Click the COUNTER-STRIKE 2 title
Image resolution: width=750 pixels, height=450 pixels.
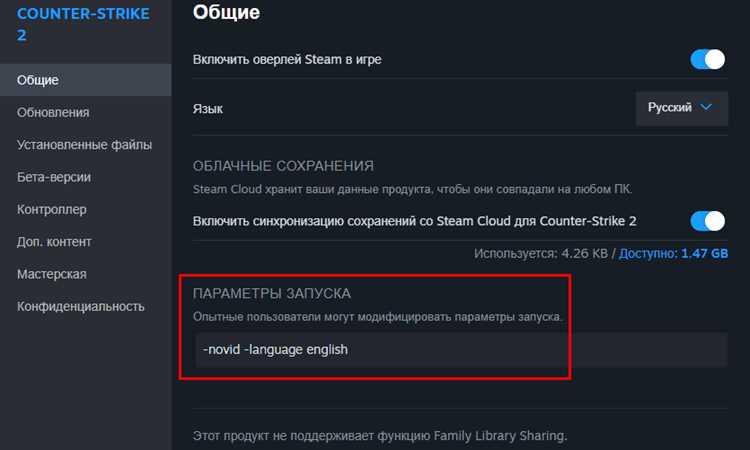(83, 24)
